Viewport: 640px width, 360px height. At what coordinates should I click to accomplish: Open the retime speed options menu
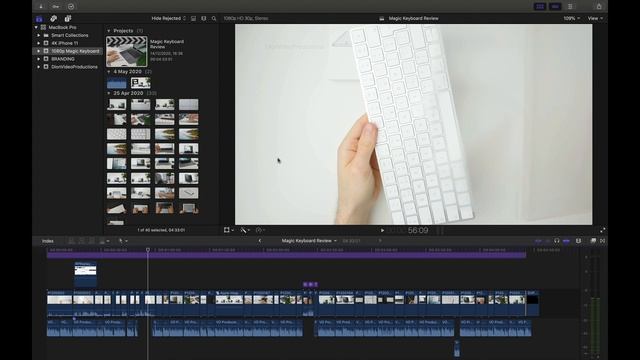pyautogui.click(x=260, y=230)
